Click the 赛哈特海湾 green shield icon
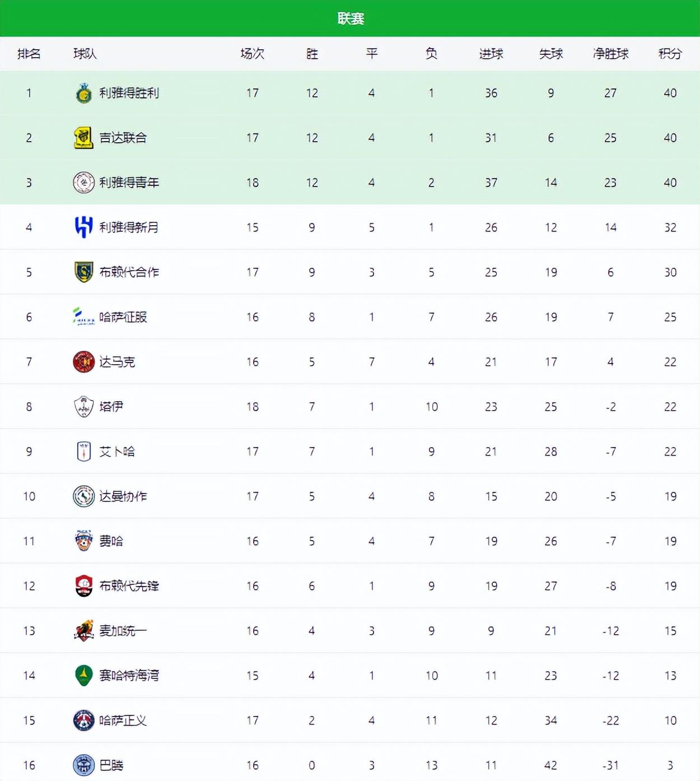This screenshot has width=700, height=781. tap(83, 676)
